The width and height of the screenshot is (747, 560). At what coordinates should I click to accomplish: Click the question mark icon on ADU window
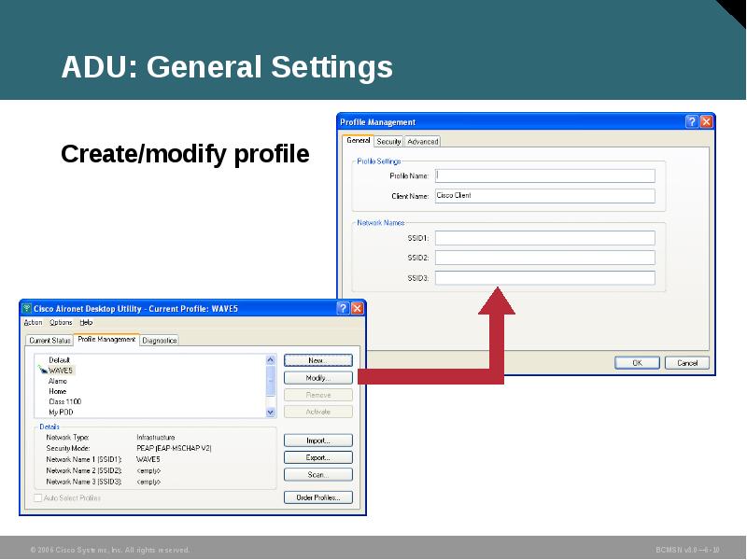[341, 307]
